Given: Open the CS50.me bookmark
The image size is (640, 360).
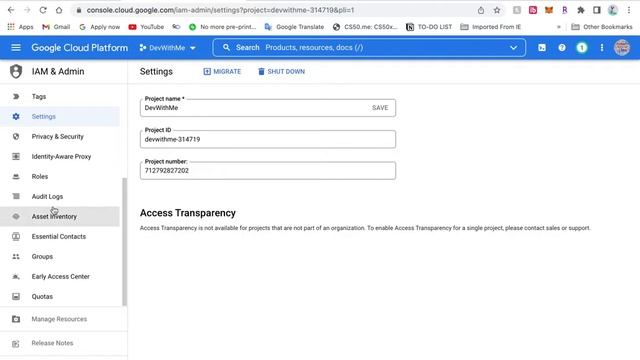Looking at the screenshot, I should (365, 27).
